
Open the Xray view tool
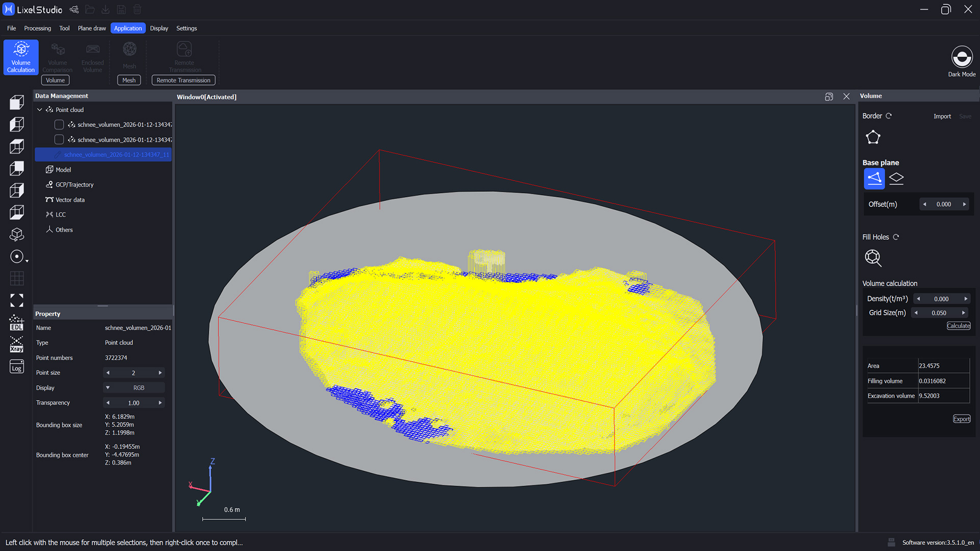coord(16,344)
